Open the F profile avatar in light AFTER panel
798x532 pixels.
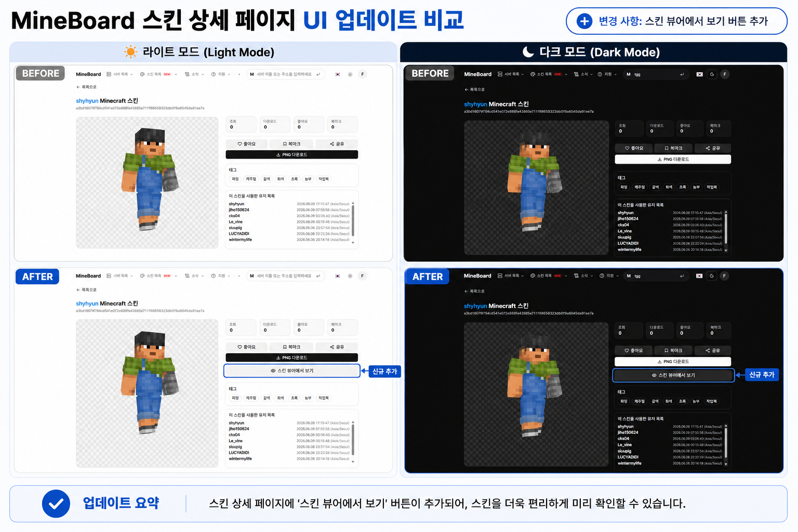[363, 276]
